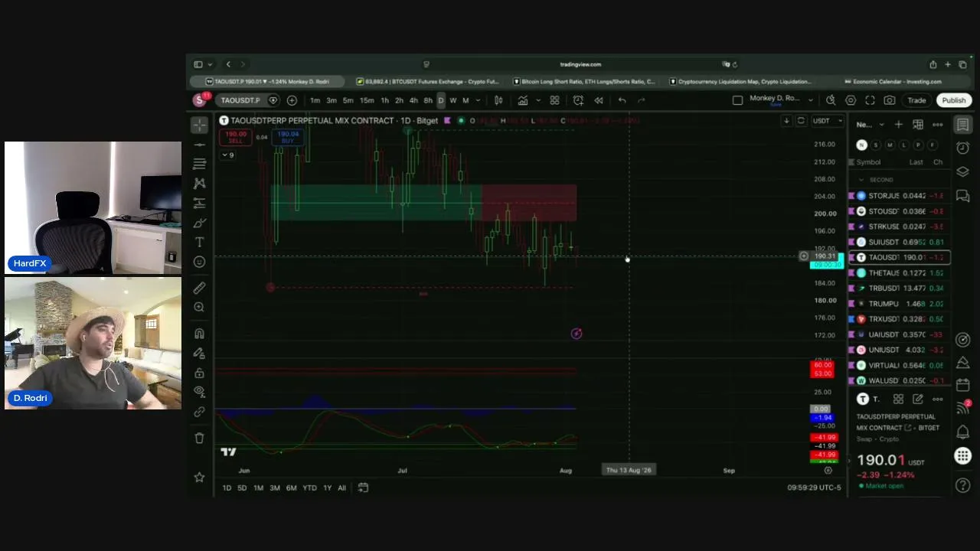Undo the last chart action
Screen dimensions: 980x551
[622, 100]
